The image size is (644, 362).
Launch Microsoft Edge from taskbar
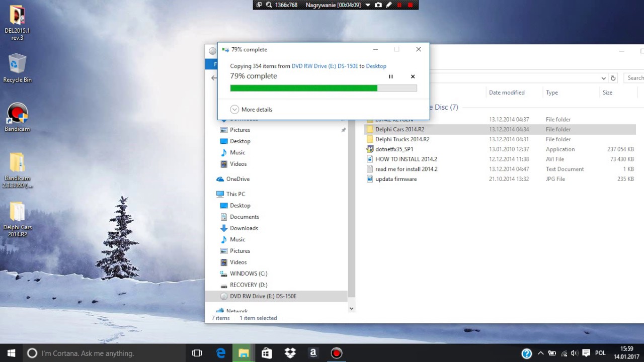click(221, 353)
